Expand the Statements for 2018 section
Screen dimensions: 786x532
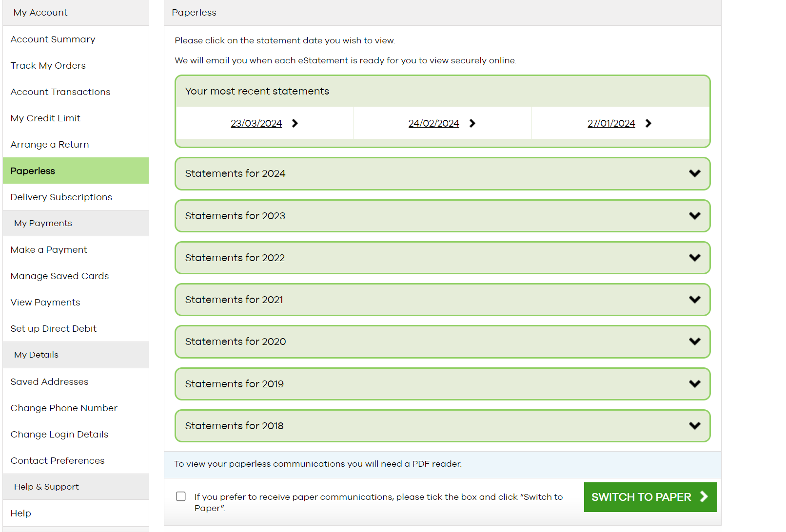(441, 425)
